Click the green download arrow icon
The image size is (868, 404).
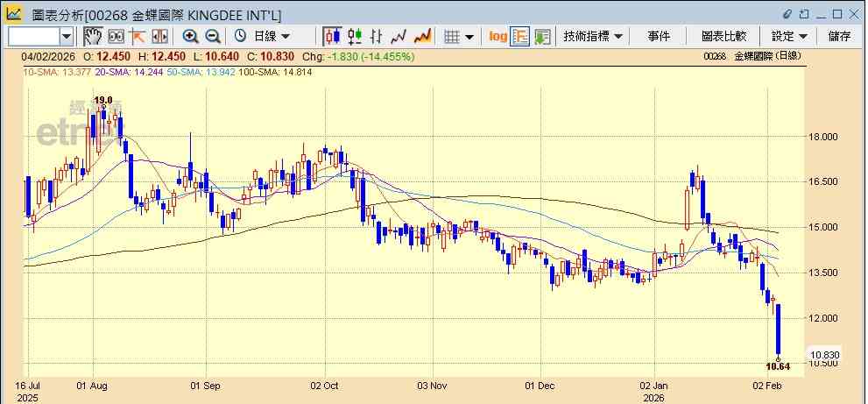tap(542, 37)
